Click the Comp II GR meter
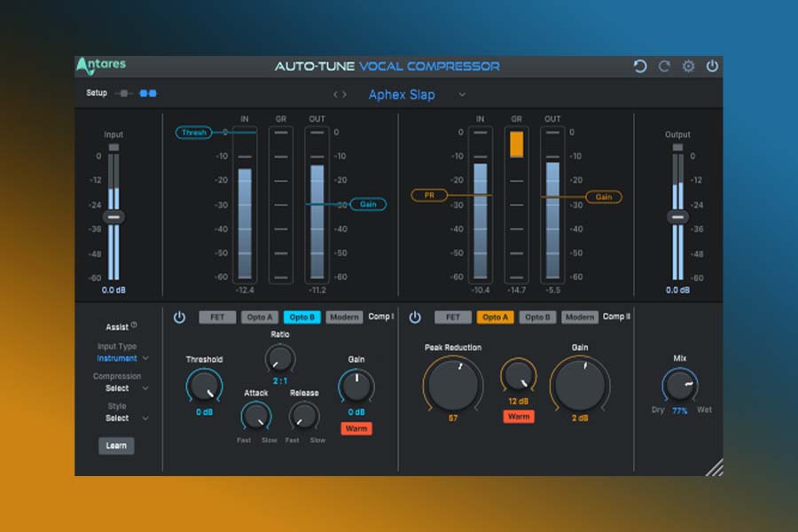 coord(516,205)
